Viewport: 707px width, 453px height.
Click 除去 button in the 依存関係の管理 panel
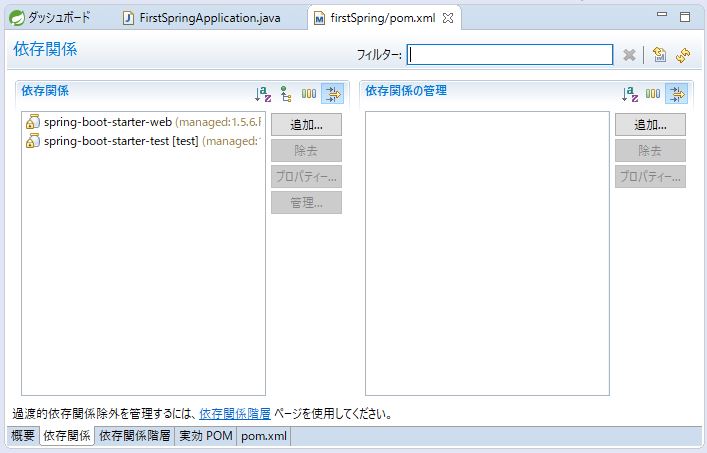click(651, 151)
